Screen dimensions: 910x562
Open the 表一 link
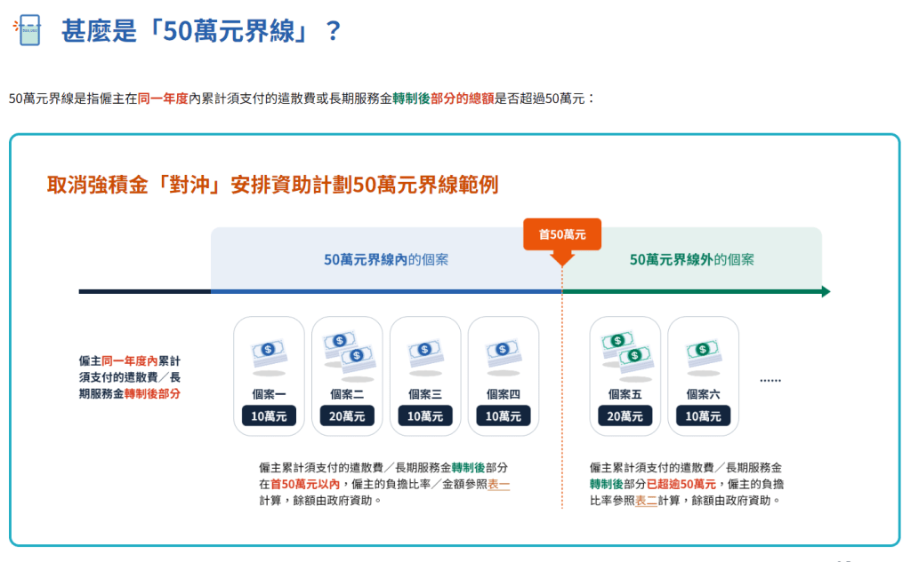[498, 484]
